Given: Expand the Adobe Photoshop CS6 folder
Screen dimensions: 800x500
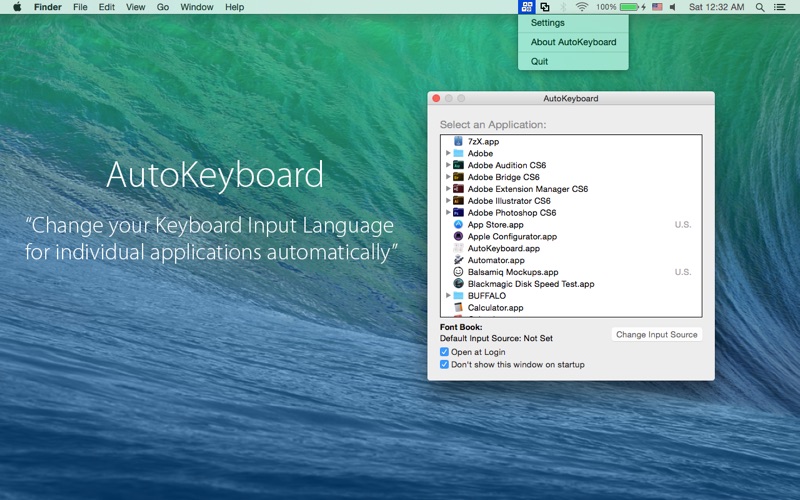Looking at the screenshot, I should click(448, 212).
